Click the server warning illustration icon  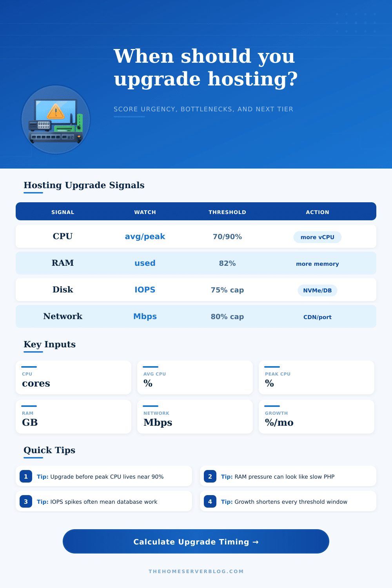coord(56,120)
